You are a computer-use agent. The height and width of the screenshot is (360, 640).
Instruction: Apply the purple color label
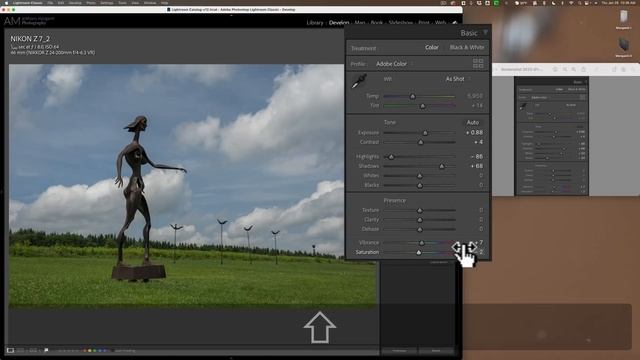[104, 351]
